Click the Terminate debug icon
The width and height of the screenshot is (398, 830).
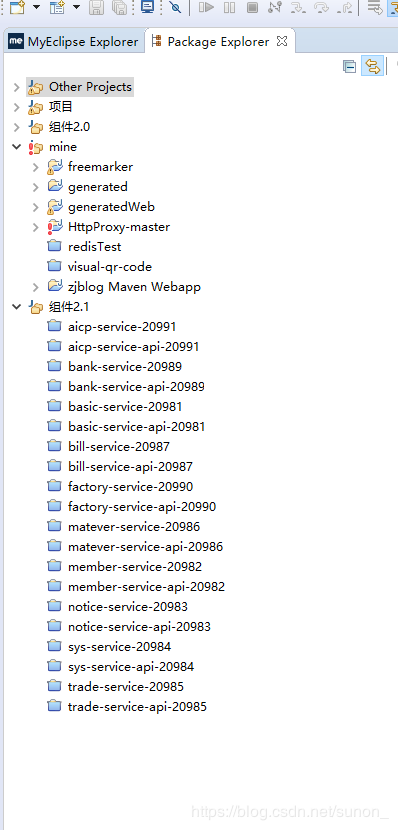[x=252, y=7]
